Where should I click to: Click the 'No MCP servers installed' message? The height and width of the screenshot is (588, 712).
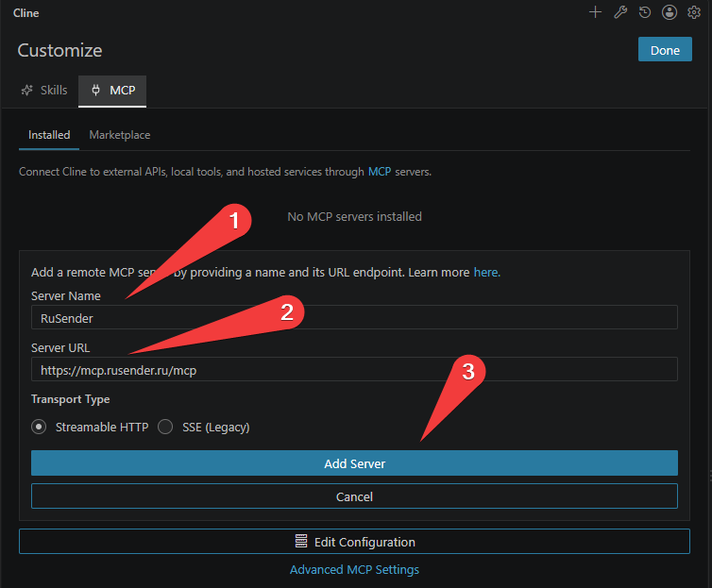(x=354, y=217)
